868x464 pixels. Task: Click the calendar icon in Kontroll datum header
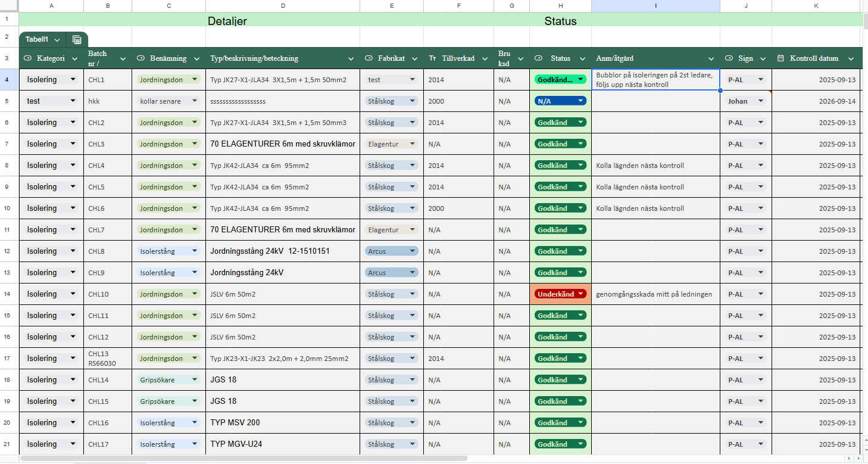(780, 58)
